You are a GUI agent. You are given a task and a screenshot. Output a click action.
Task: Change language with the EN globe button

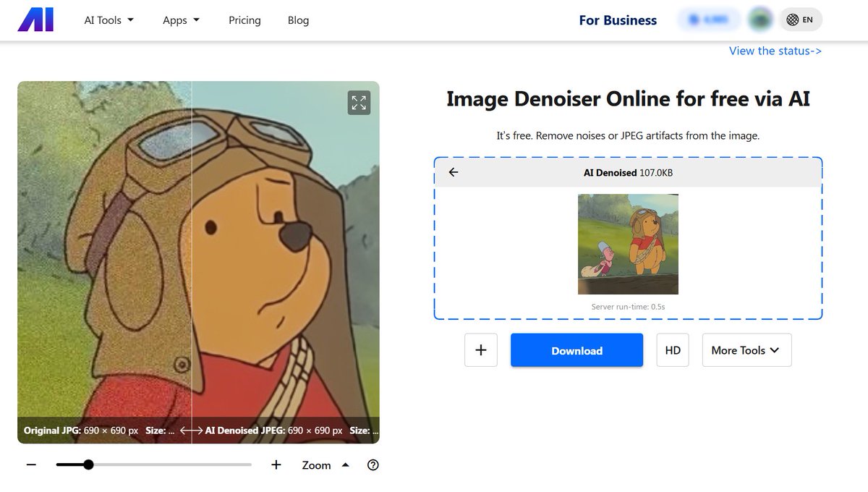coord(801,20)
